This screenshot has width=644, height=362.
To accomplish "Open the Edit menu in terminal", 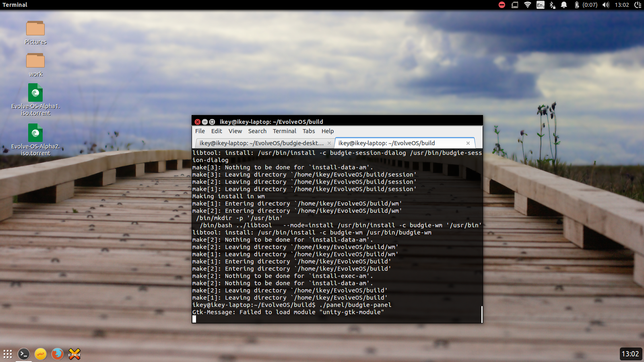I will pos(217,131).
